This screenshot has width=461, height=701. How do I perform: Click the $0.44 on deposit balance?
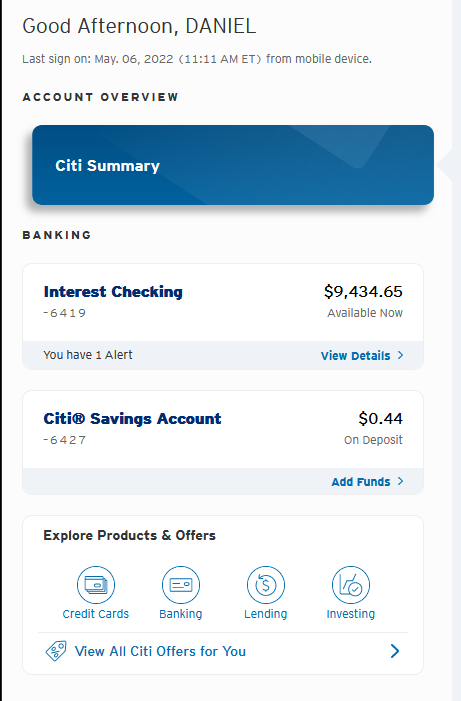(380, 418)
